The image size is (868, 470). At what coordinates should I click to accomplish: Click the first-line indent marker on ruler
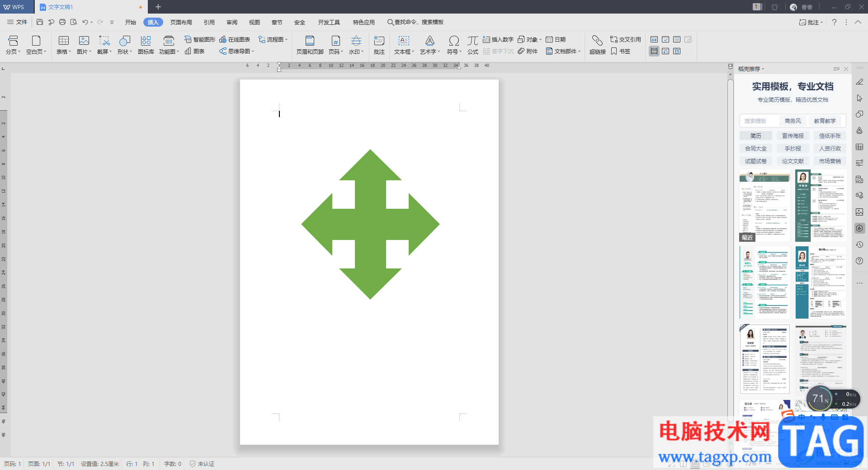click(x=279, y=64)
